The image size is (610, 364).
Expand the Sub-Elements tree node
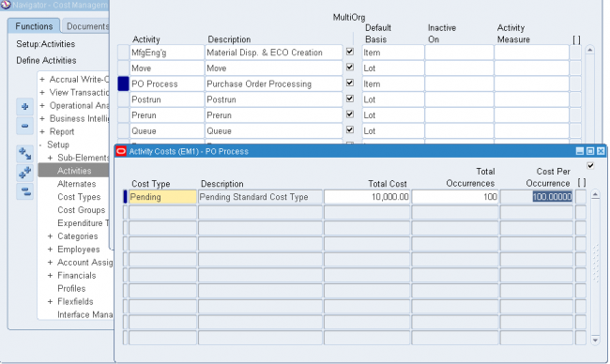pyautogui.click(x=50, y=158)
